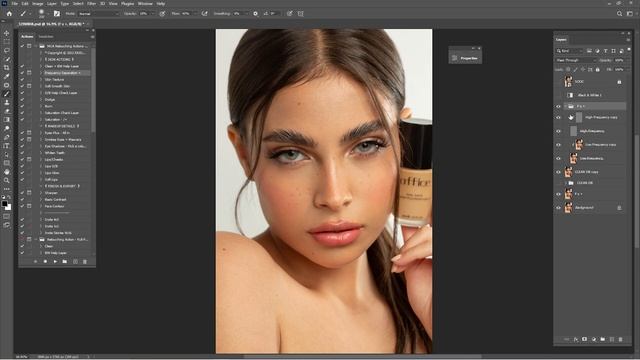The width and height of the screenshot is (640, 360).
Task: Open the Window menu
Action: coord(145,3)
